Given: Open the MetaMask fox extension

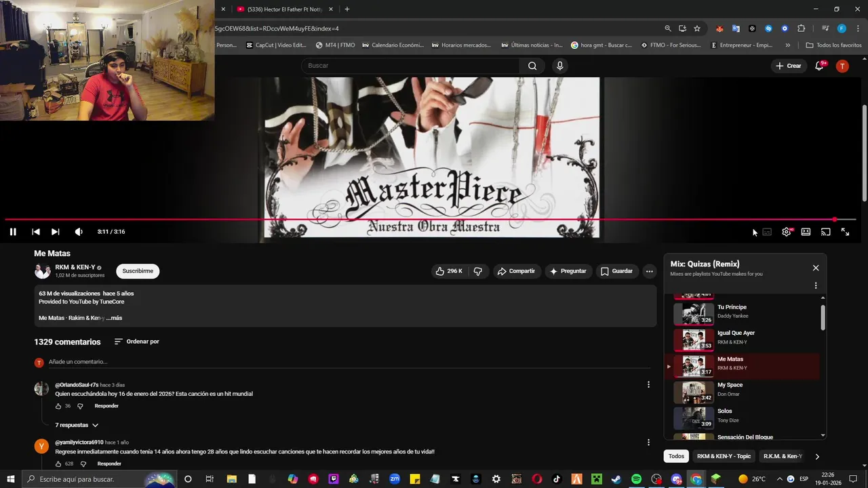Looking at the screenshot, I should tap(719, 28).
